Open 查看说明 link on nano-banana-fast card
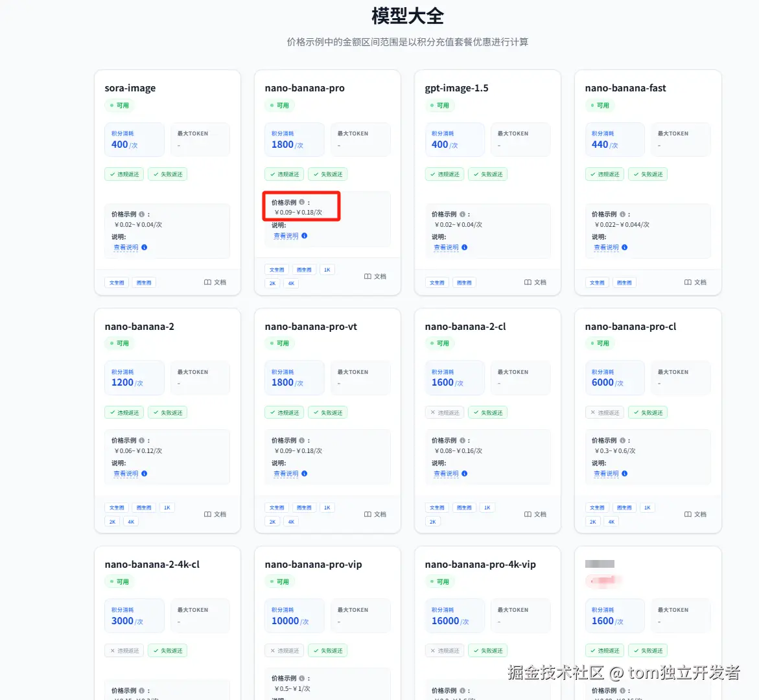759x700 pixels. click(607, 248)
